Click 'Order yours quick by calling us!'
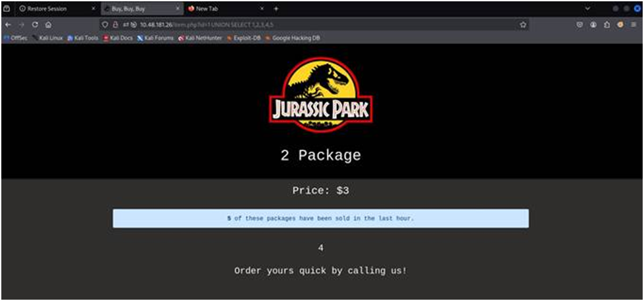This screenshot has height=301, width=644. 321,271
